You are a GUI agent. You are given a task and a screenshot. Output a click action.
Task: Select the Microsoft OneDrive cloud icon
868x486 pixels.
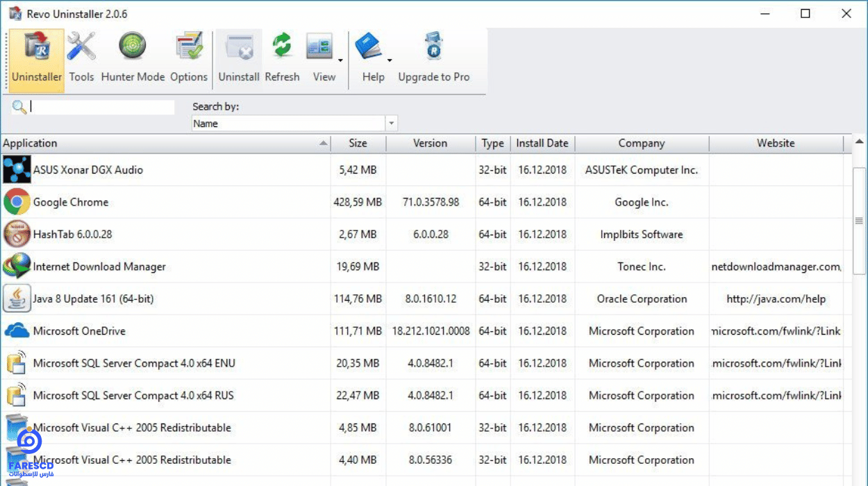point(17,331)
